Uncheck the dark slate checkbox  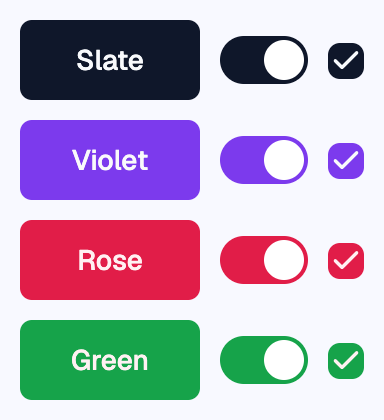click(x=346, y=61)
